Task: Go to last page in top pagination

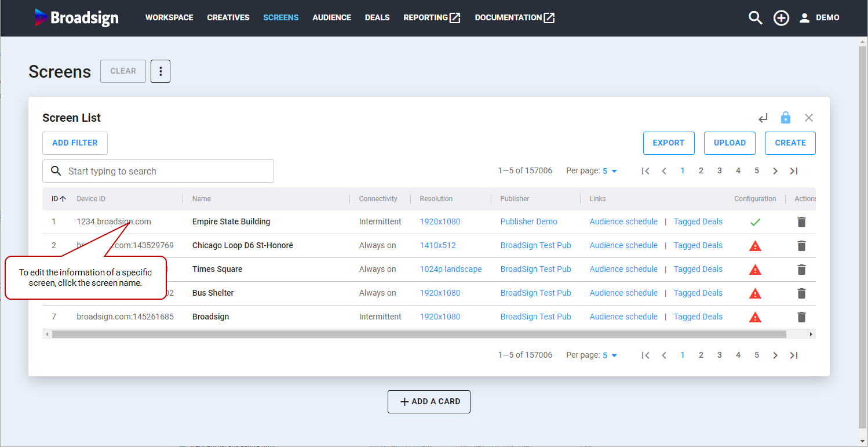Action: click(794, 171)
